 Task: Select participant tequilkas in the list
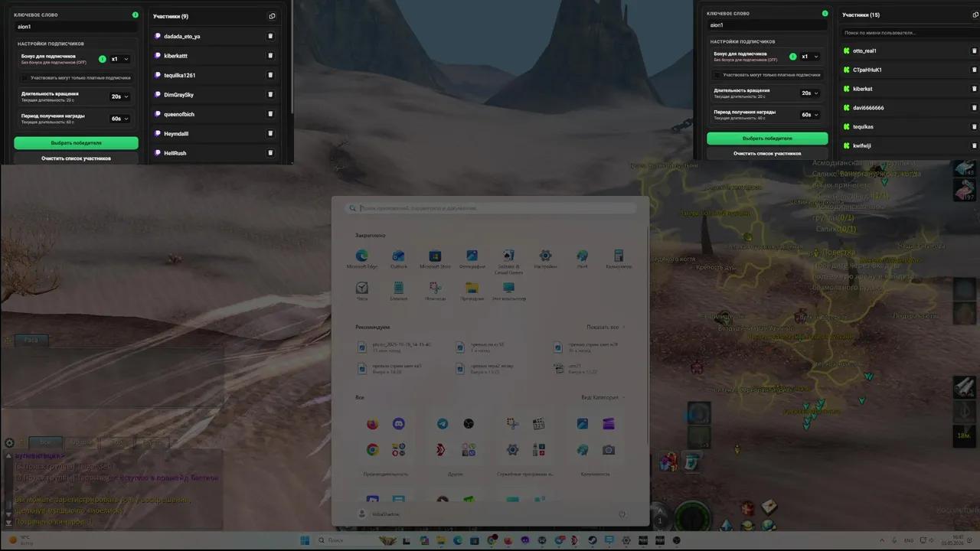[x=909, y=127]
